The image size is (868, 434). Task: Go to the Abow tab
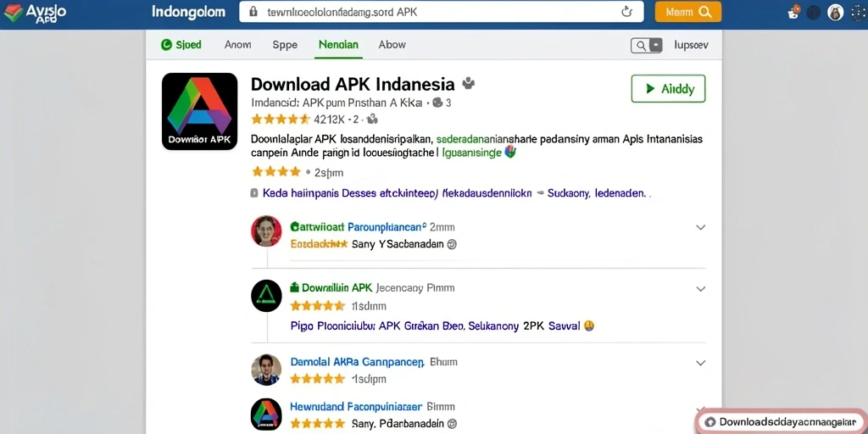[392, 45]
